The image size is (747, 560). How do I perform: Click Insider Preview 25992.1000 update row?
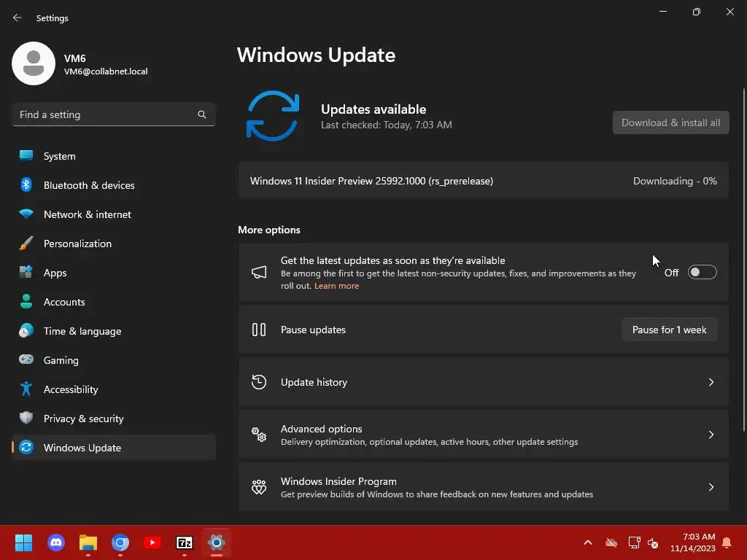[484, 181]
